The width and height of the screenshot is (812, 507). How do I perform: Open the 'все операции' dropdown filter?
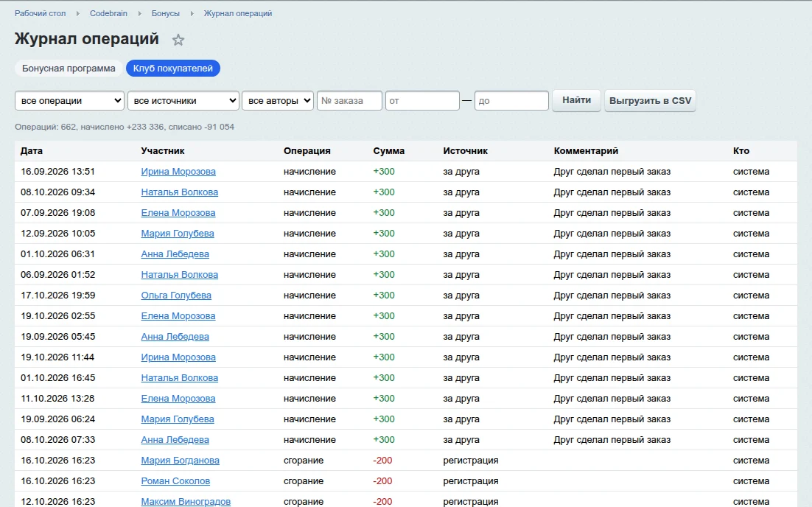click(x=69, y=100)
